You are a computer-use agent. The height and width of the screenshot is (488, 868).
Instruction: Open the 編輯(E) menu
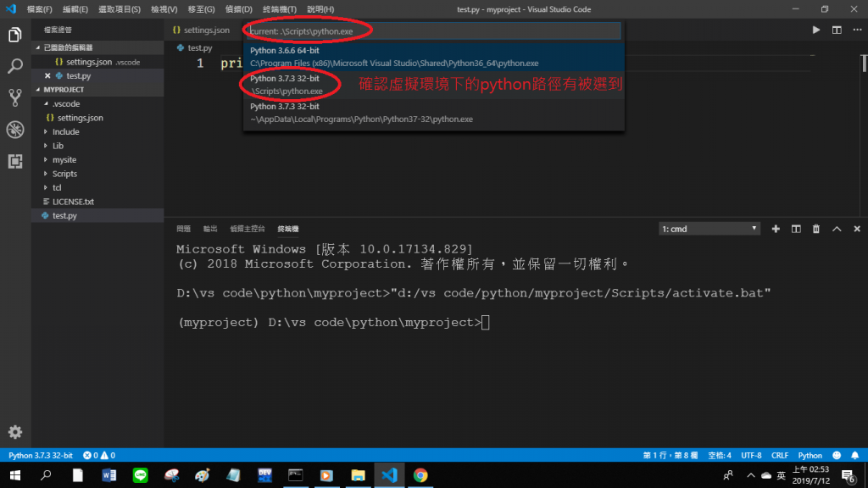click(75, 9)
